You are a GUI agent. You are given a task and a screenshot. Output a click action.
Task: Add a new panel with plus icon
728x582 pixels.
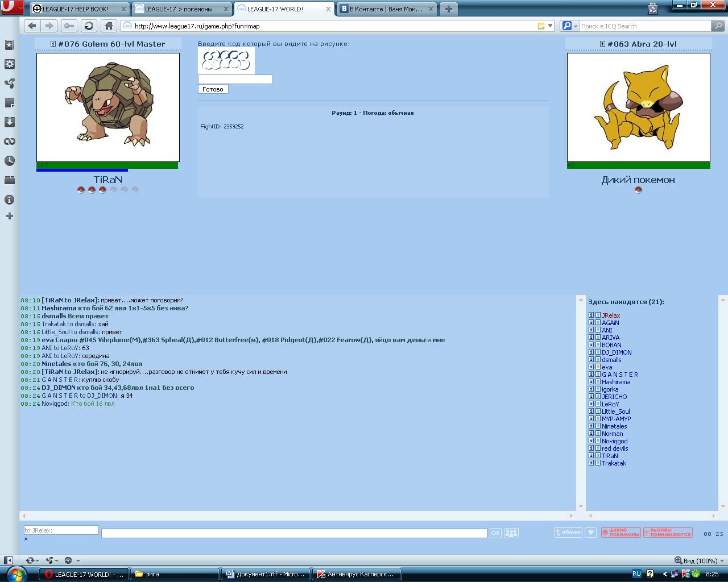pyautogui.click(x=9, y=216)
